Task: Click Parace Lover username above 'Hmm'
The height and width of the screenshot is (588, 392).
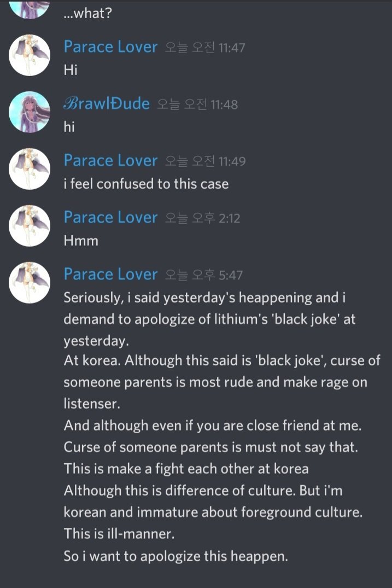Action: 110,218
